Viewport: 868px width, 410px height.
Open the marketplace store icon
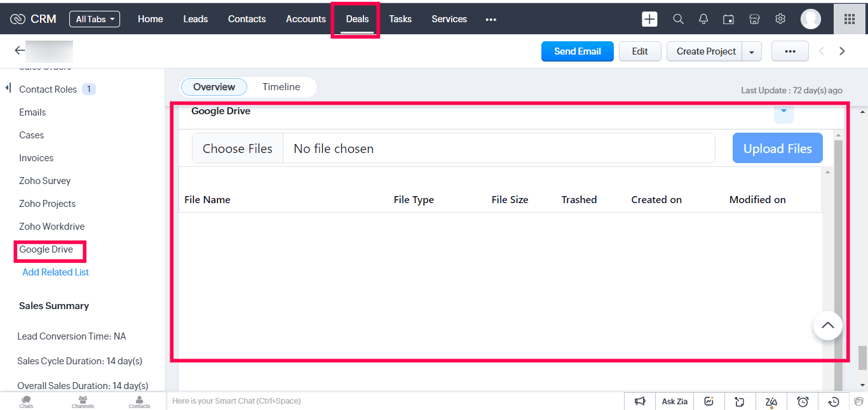pos(754,19)
